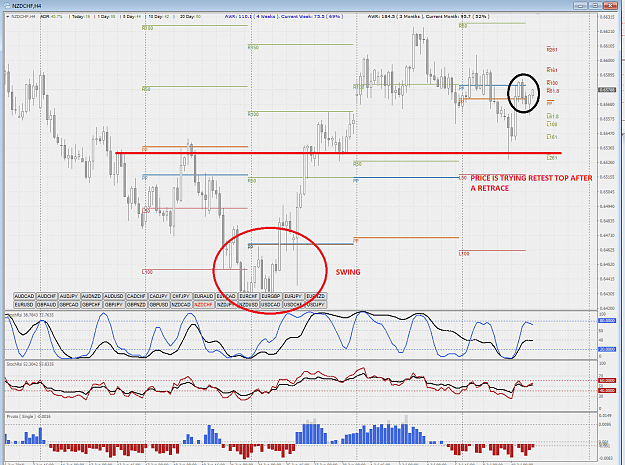The image size is (625, 465).
Task: Select the SWING text annotation
Action: (348, 272)
